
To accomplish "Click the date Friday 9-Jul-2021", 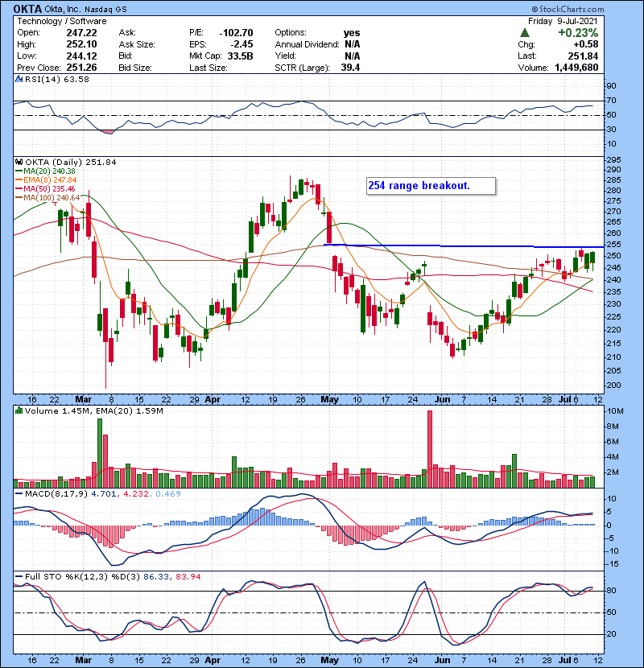I will pyautogui.click(x=563, y=21).
